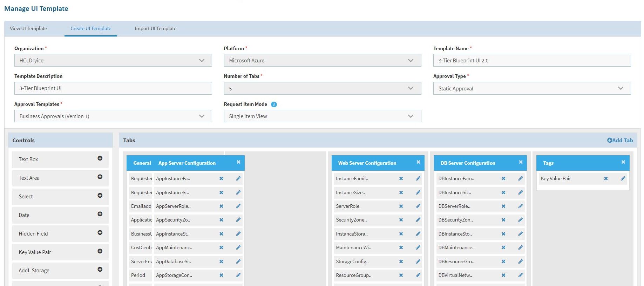The image size is (644, 286).
Task: Remove the AppServerRole.. field
Action: pyautogui.click(x=221, y=206)
